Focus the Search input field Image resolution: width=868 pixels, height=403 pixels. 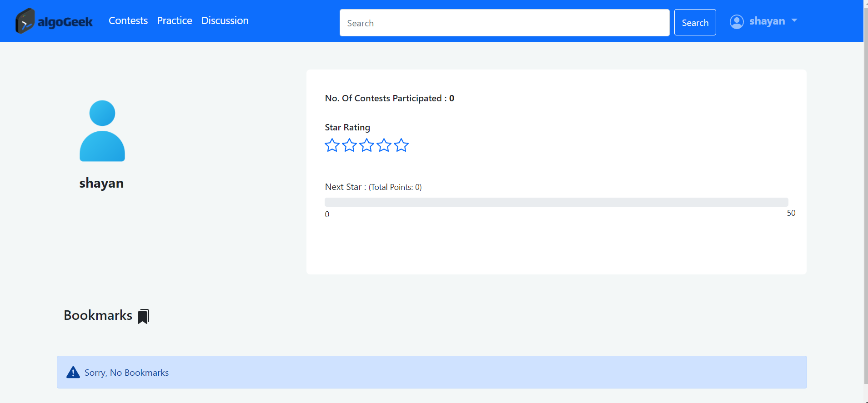coord(504,23)
